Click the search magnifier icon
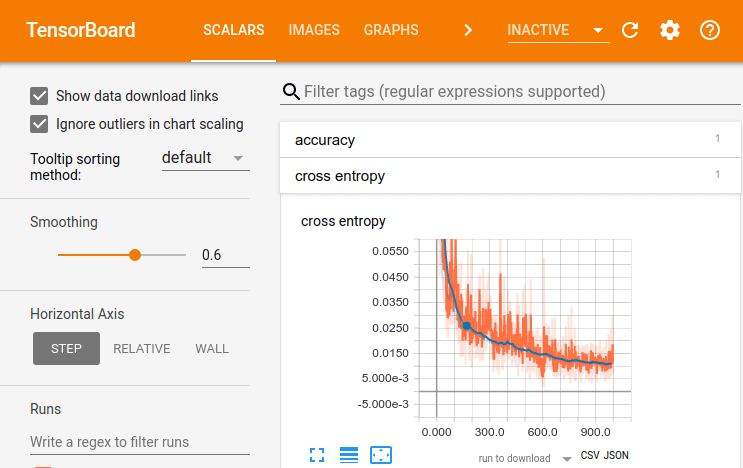 pyautogui.click(x=291, y=91)
